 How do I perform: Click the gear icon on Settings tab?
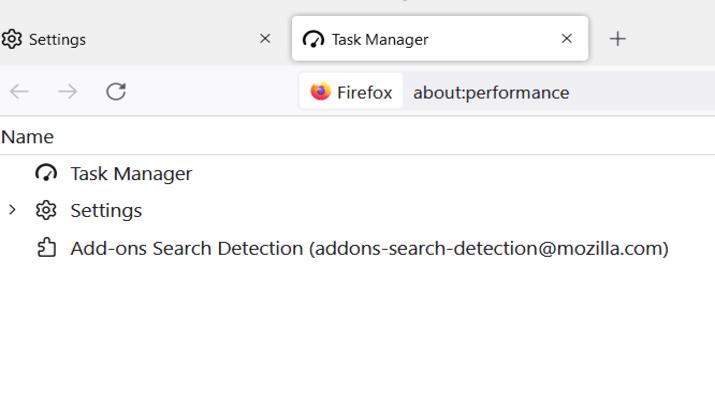11,39
